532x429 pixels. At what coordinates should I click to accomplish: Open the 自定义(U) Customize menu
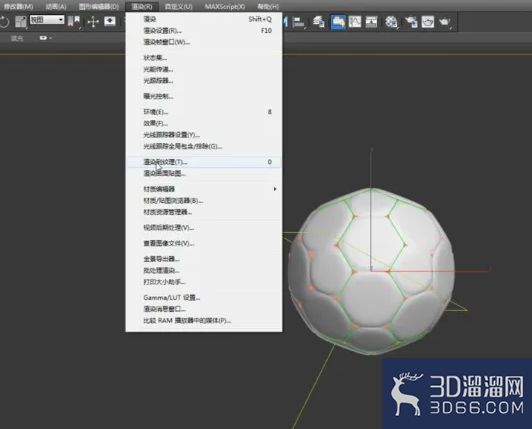178,6
